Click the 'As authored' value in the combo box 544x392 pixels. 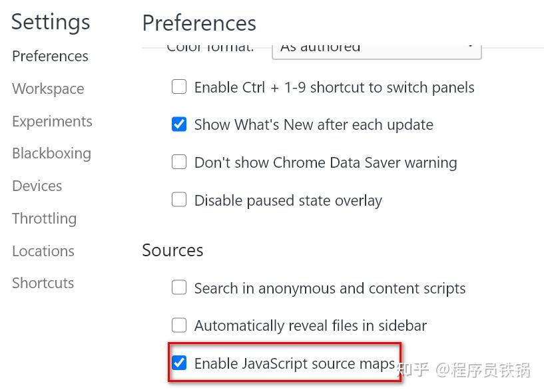point(320,47)
